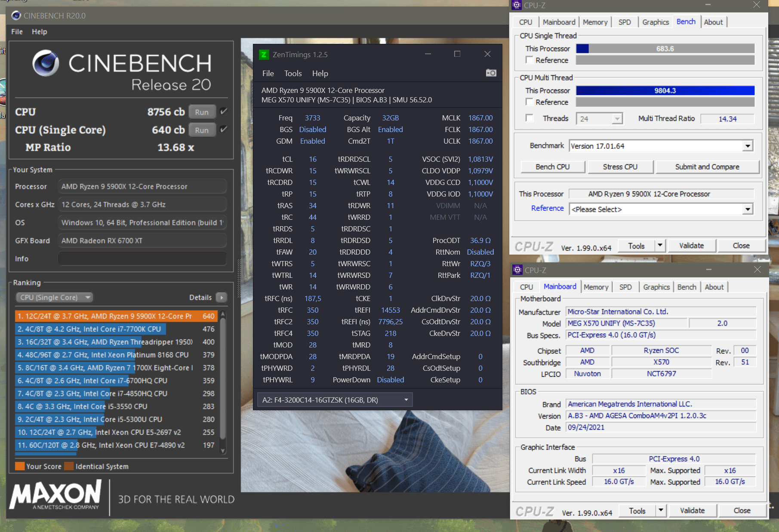Open the ZenTimings Help menu
The image size is (779, 532).
tap(320, 74)
